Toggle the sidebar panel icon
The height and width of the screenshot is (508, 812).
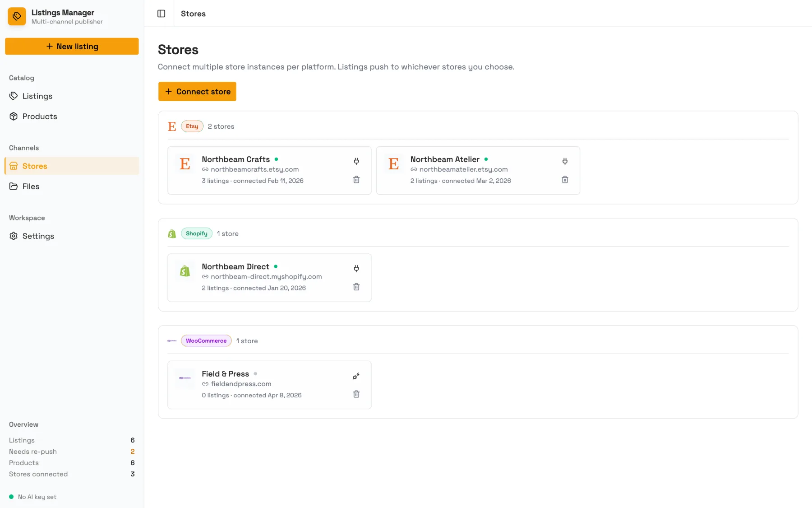click(161, 14)
